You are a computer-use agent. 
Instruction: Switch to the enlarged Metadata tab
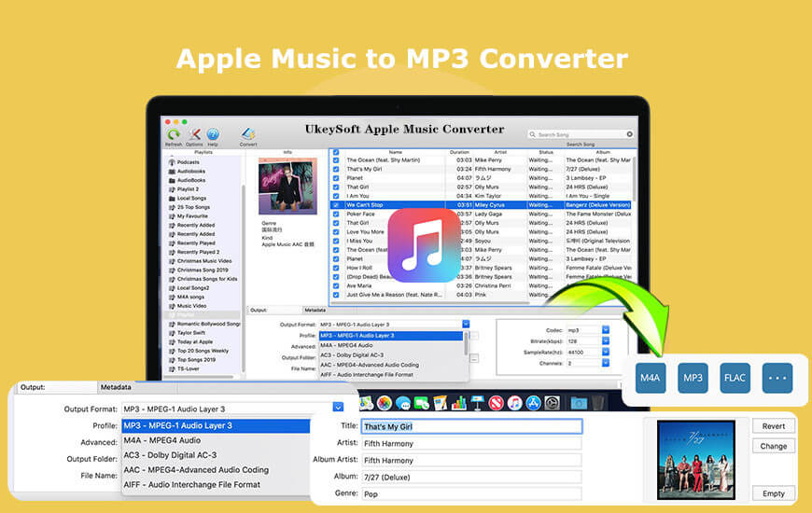pyautogui.click(x=116, y=387)
